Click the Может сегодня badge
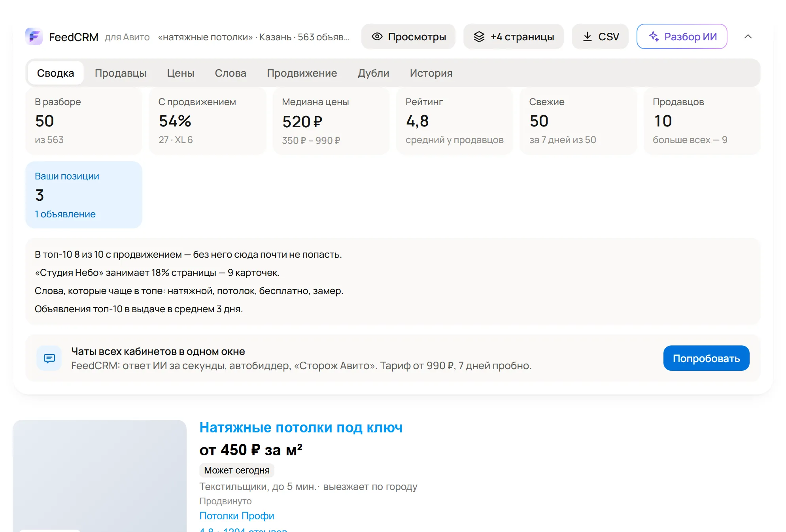 [237, 470]
